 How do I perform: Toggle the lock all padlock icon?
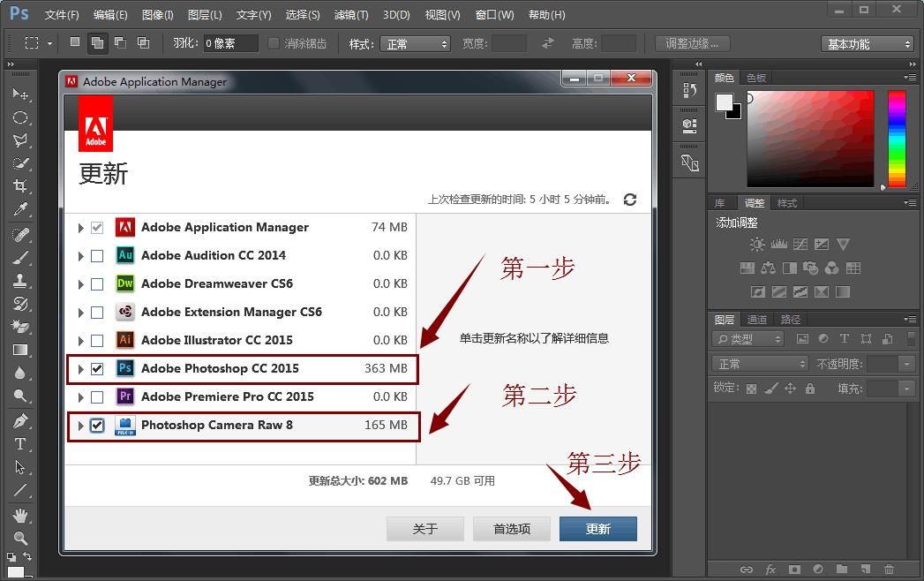coord(810,389)
